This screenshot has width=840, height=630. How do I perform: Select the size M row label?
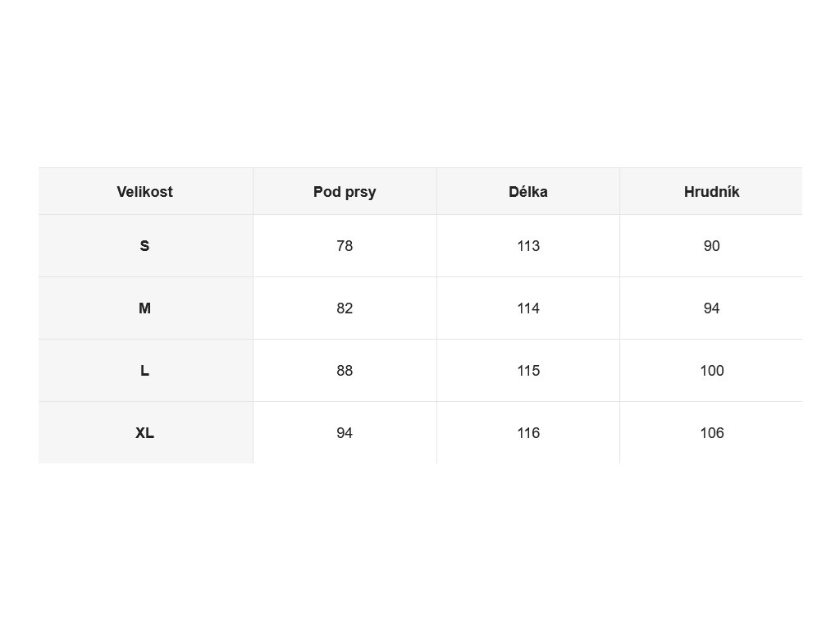pyautogui.click(x=144, y=308)
